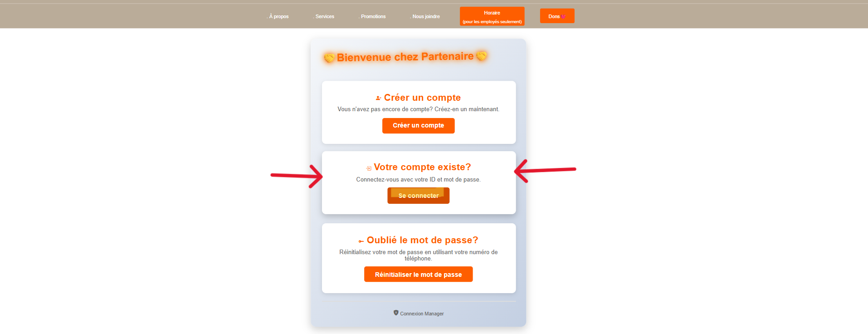This screenshot has width=868, height=334.
Task: Click the orange Créer un compte button
Action: (x=418, y=126)
